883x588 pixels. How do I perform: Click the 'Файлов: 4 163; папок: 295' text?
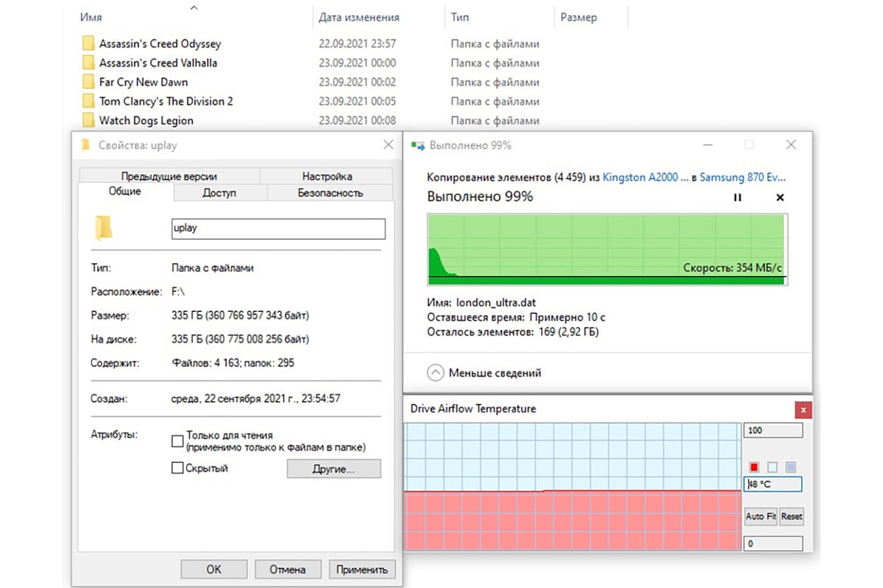[233, 363]
